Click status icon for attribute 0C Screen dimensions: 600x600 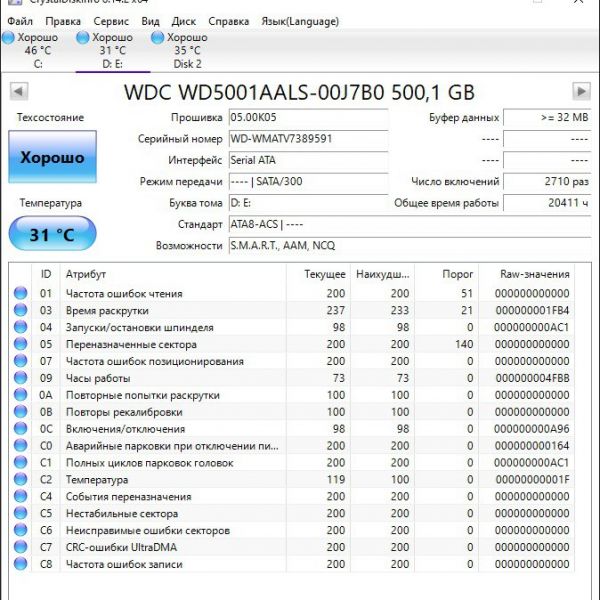[20, 429]
